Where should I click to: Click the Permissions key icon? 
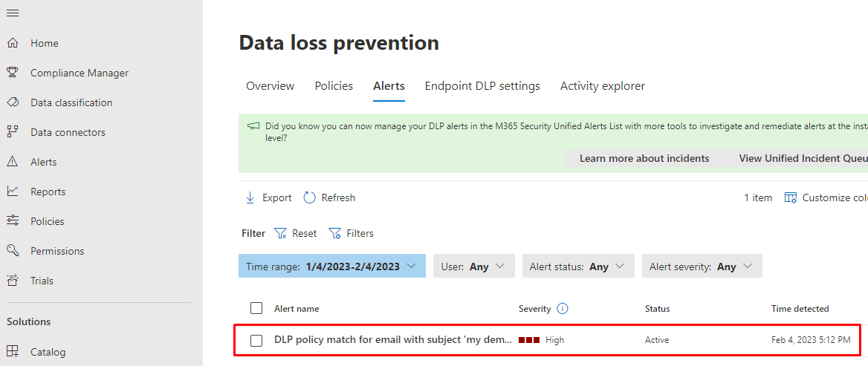[x=13, y=251]
